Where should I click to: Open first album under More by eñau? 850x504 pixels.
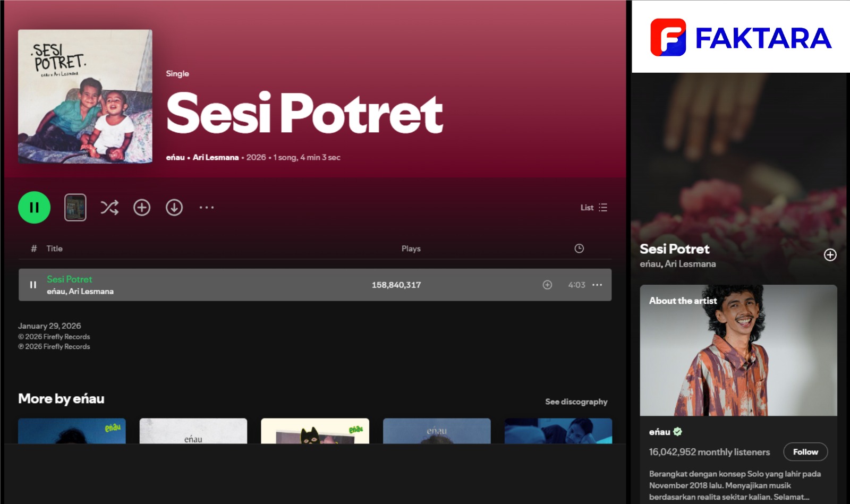(72, 431)
